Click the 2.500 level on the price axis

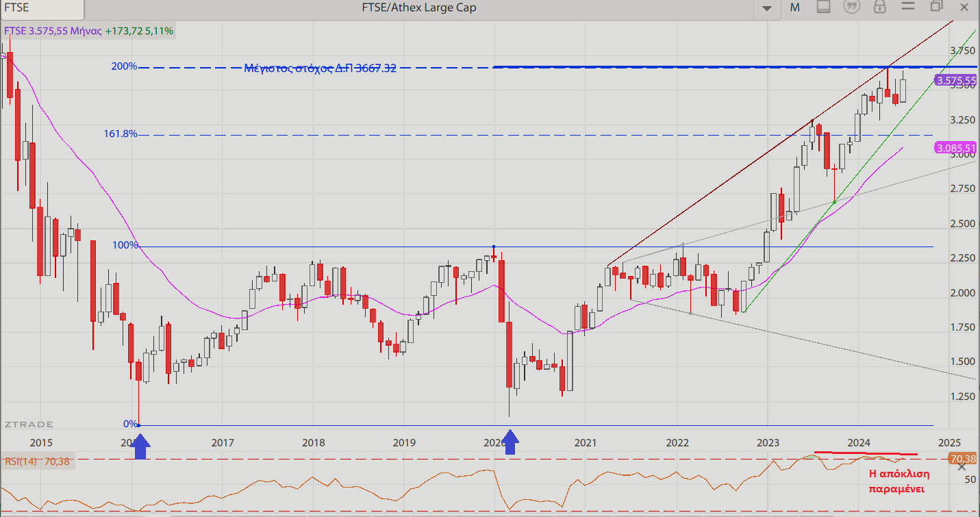pyautogui.click(x=962, y=224)
